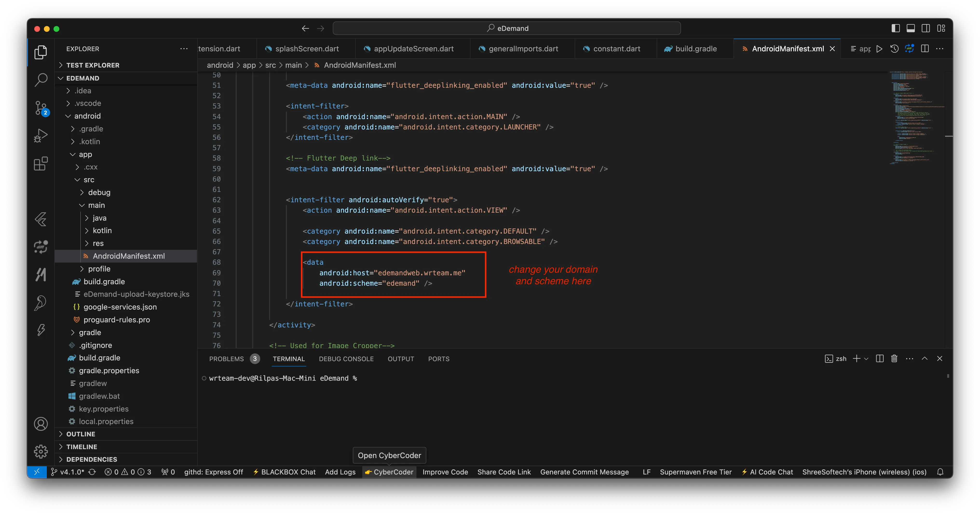Open key.properties file

pyautogui.click(x=126, y=409)
